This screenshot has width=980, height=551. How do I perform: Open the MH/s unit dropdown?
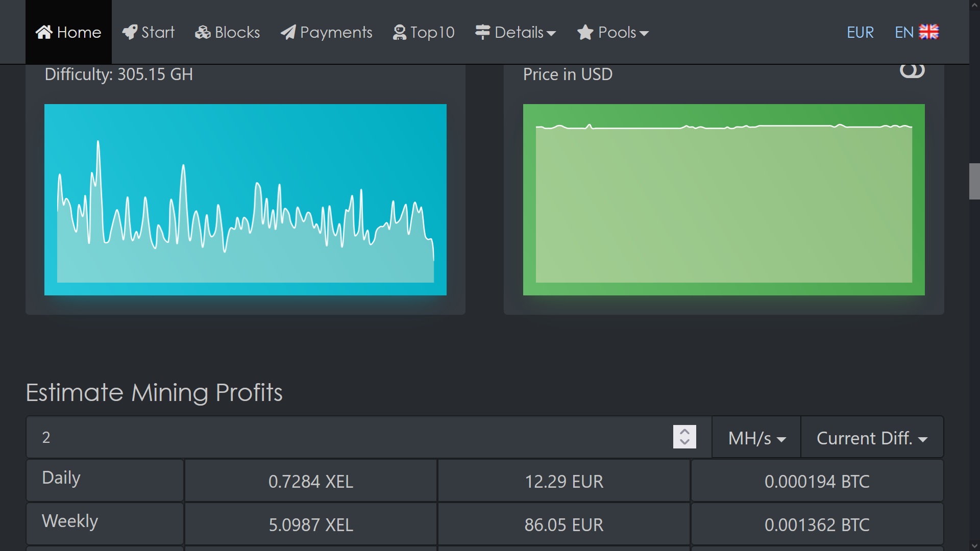click(x=756, y=438)
